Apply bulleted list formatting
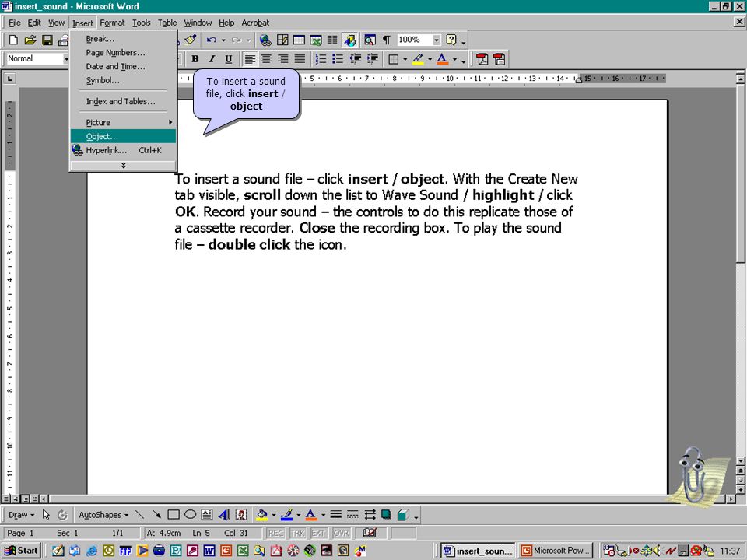747x560 pixels. [x=338, y=59]
